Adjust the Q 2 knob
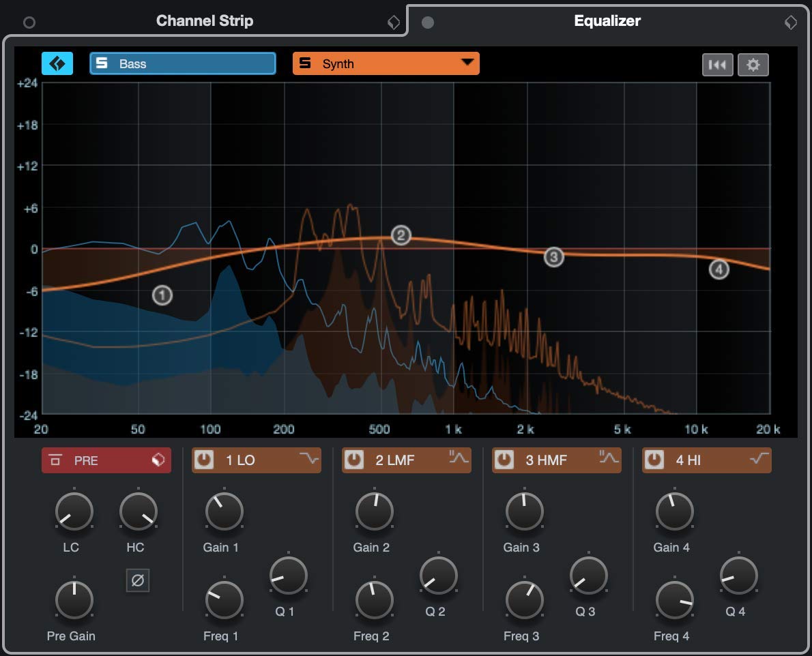812x656 pixels. pyautogui.click(x=438, y=576)
